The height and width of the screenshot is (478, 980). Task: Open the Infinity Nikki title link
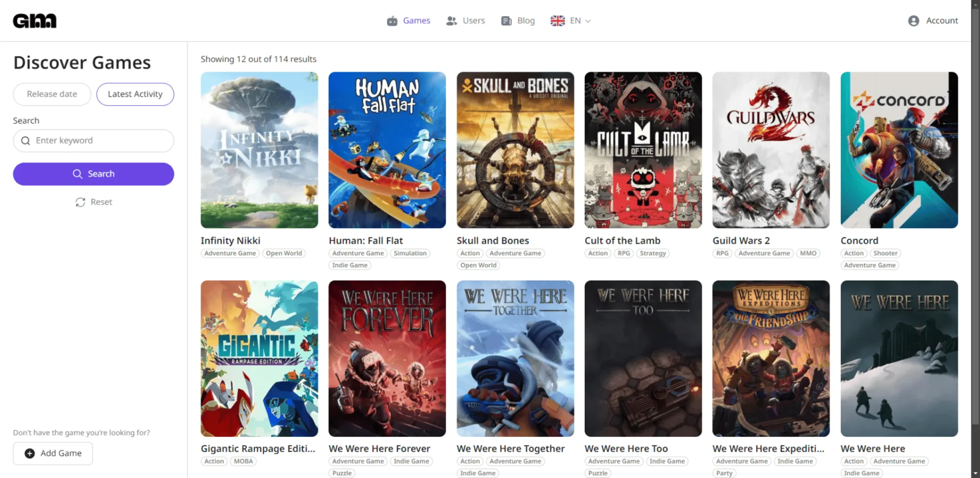230,241
